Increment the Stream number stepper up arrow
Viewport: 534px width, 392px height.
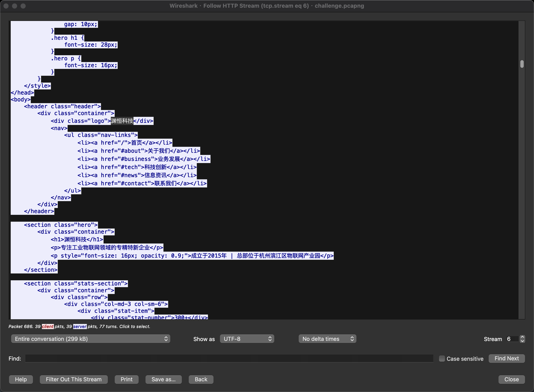pos(522,337)
